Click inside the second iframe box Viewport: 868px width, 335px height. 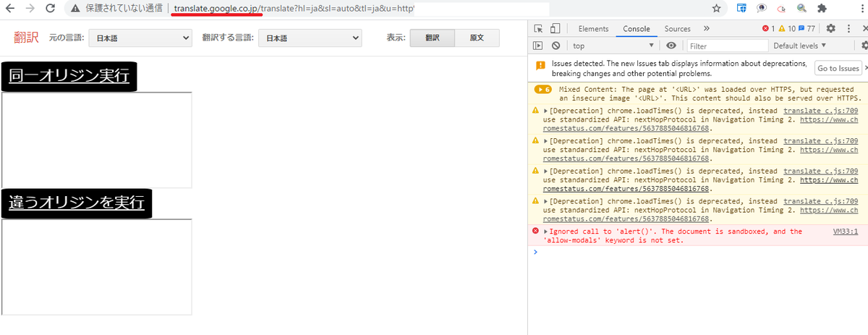tap(96, 267)
